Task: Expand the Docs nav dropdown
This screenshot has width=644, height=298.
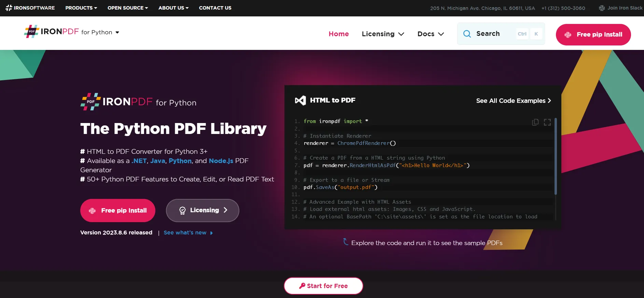Action: 431,34
